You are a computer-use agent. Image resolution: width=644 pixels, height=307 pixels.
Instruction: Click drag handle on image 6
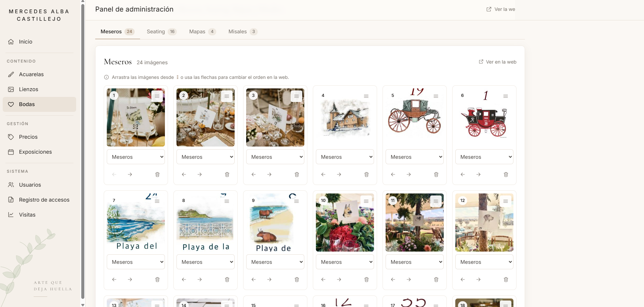(x=506, y=96)
